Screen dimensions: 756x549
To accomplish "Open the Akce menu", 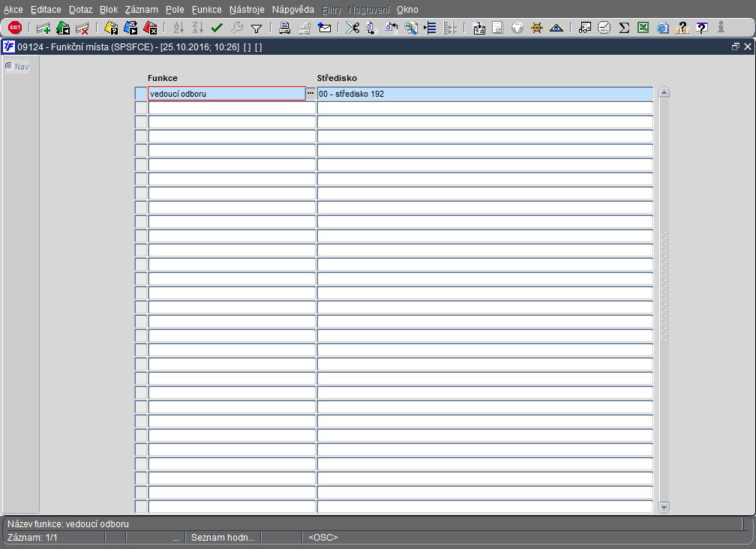I will click(13, 10).
